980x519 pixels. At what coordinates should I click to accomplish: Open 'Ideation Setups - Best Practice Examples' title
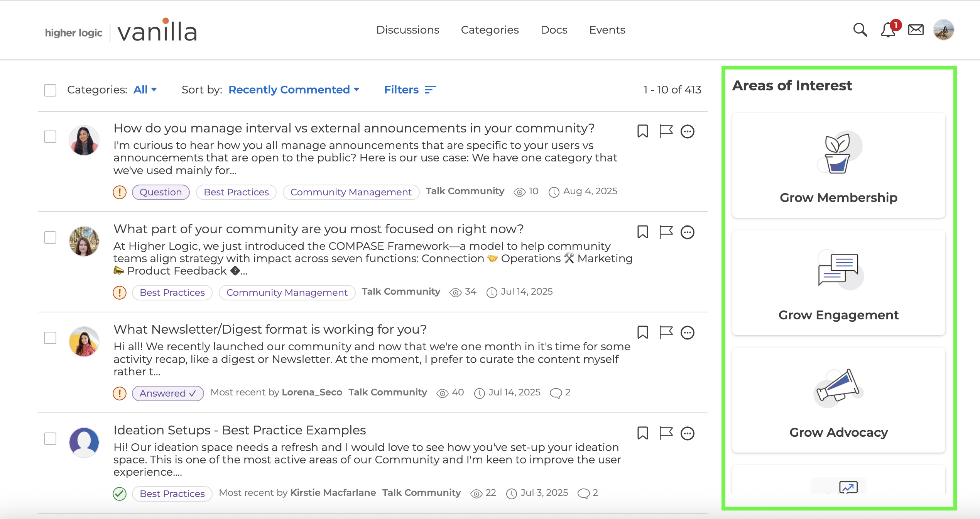coord(240,430)
